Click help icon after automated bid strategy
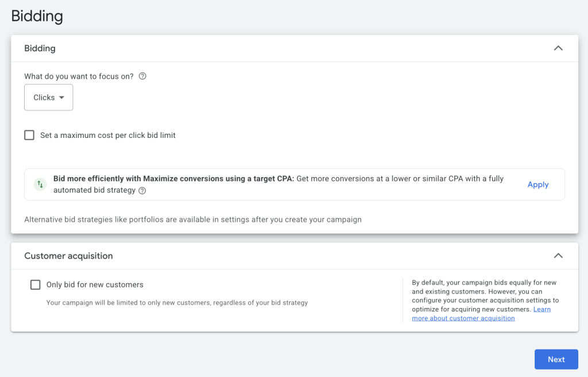The image size is (588, 377). pos(142,191)
